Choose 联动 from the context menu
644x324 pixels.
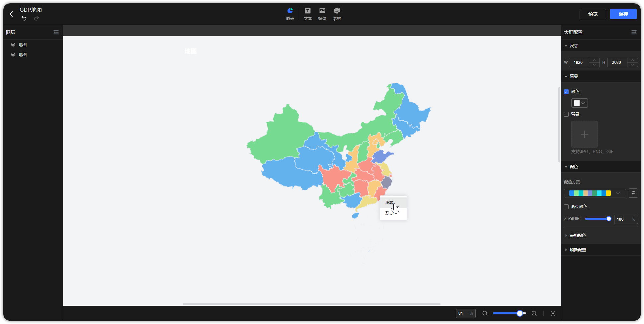point(389,213)
